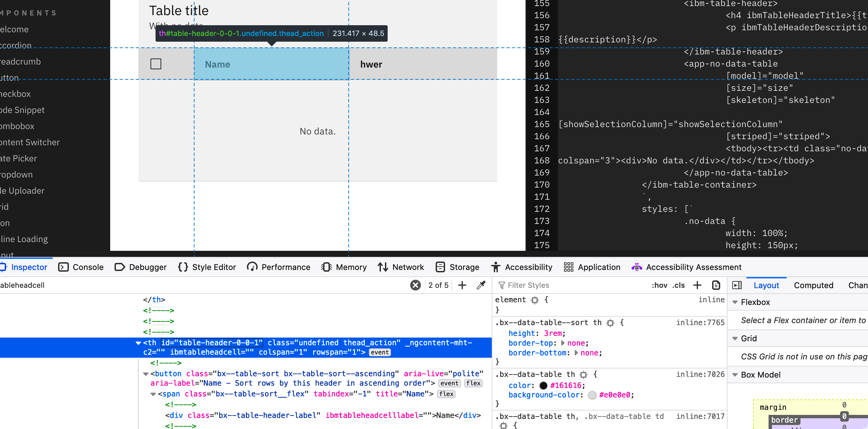
Task: Open Breadcrumb in the components sidebar
Action: pos(20,62)
